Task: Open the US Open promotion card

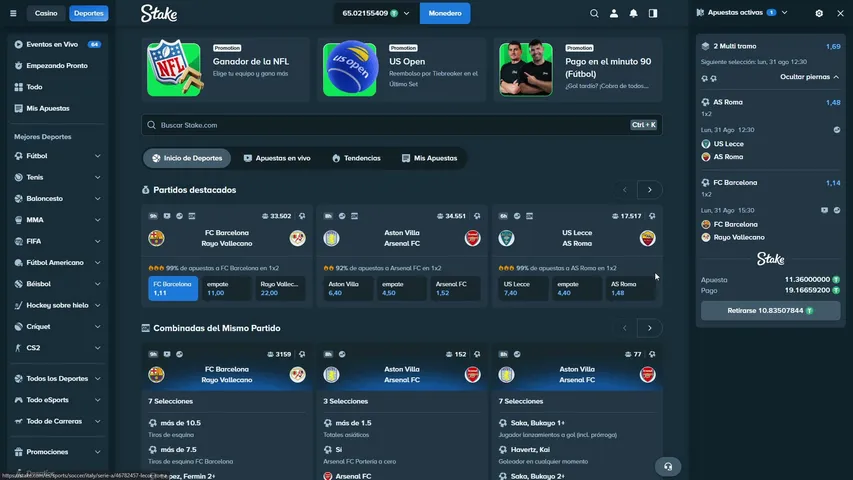Action: tap(401, 69)
